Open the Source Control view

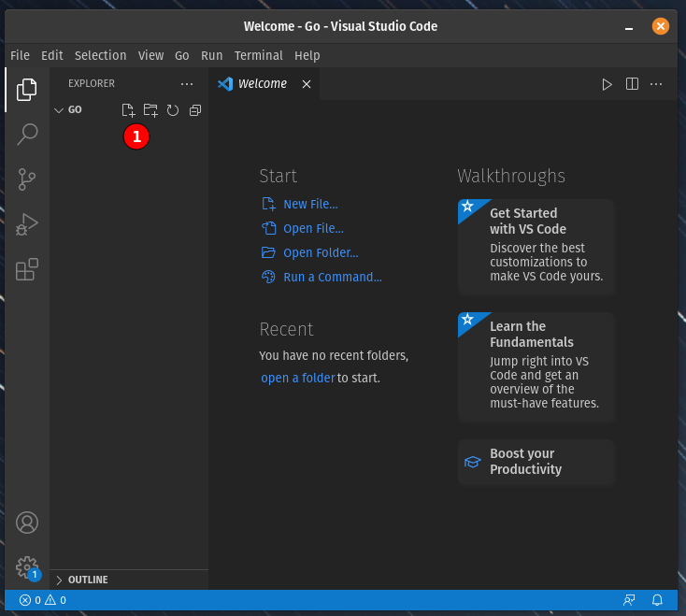27,179
